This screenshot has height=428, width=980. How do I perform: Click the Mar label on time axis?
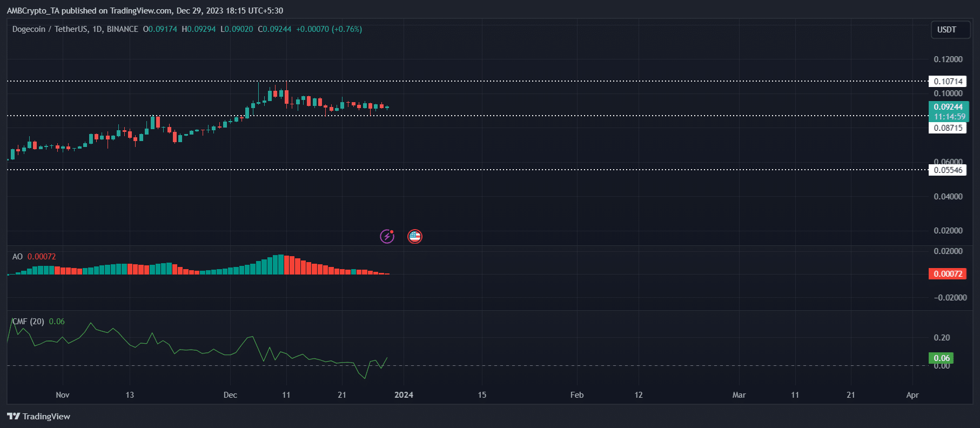(739, 395)
